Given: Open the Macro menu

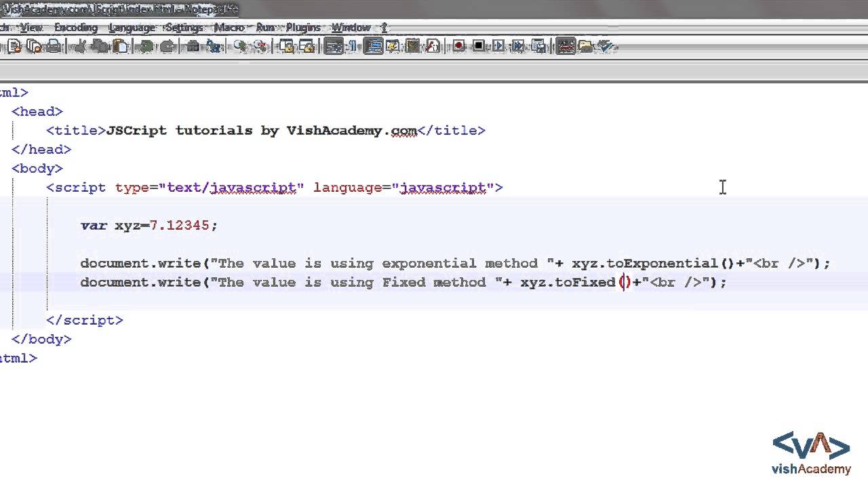Looking at the screenshot, I should [x=229, y=27].
